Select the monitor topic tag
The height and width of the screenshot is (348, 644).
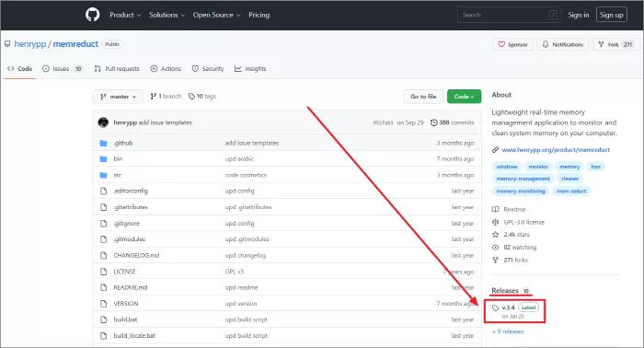pyautogui.click(x=538, y=167)
